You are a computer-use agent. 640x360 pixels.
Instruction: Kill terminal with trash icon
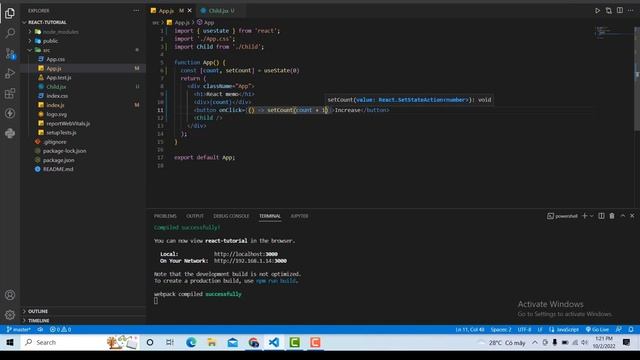[612, 216]
